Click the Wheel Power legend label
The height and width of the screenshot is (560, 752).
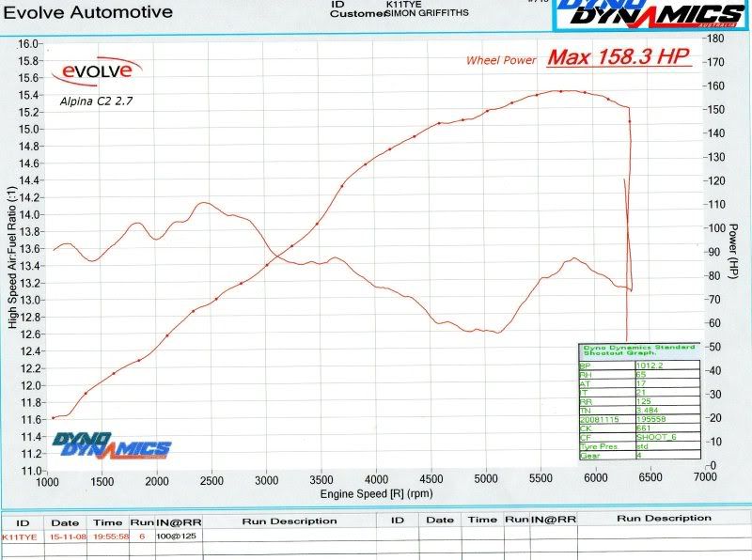pyautogui.click(x=501, y=61)
